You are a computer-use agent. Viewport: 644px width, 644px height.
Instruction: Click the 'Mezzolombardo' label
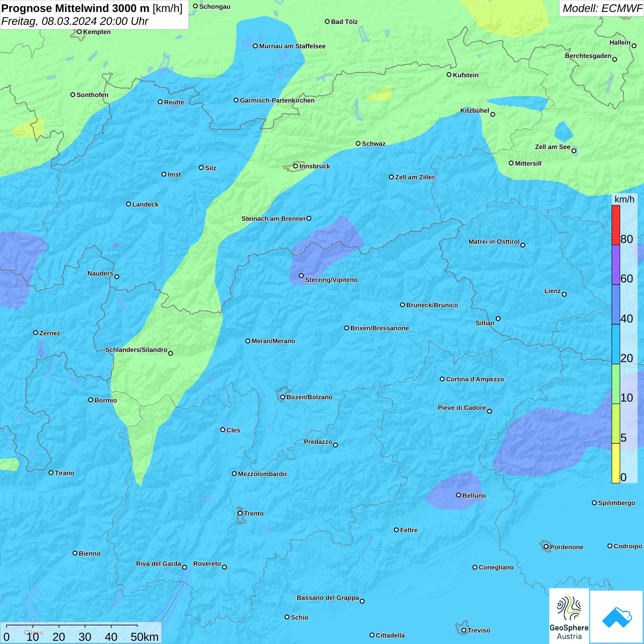tap(262, 474)
